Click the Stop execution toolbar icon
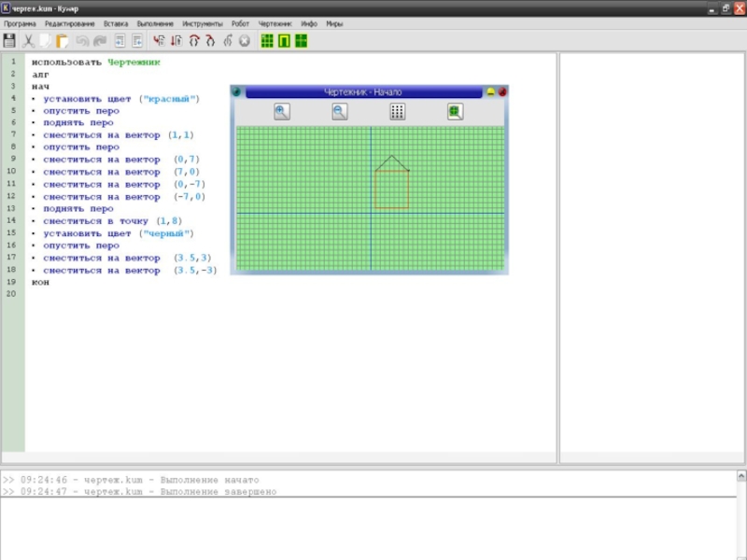Viewport: 747px width, 560px height. (245, 41)
